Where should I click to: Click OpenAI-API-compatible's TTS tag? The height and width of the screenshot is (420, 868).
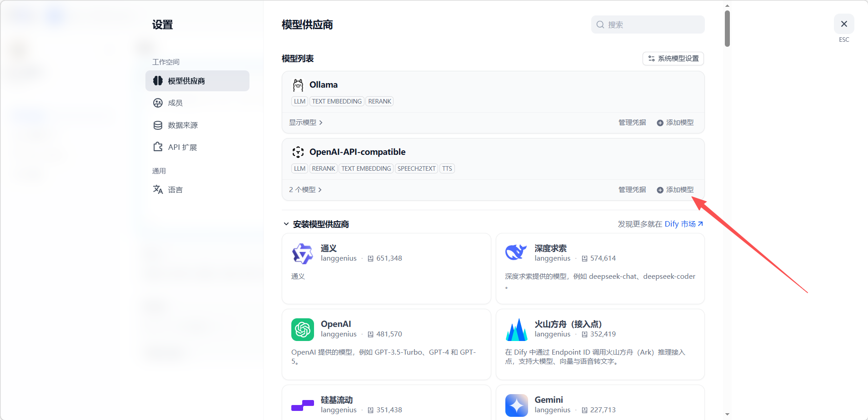point(447,168)
